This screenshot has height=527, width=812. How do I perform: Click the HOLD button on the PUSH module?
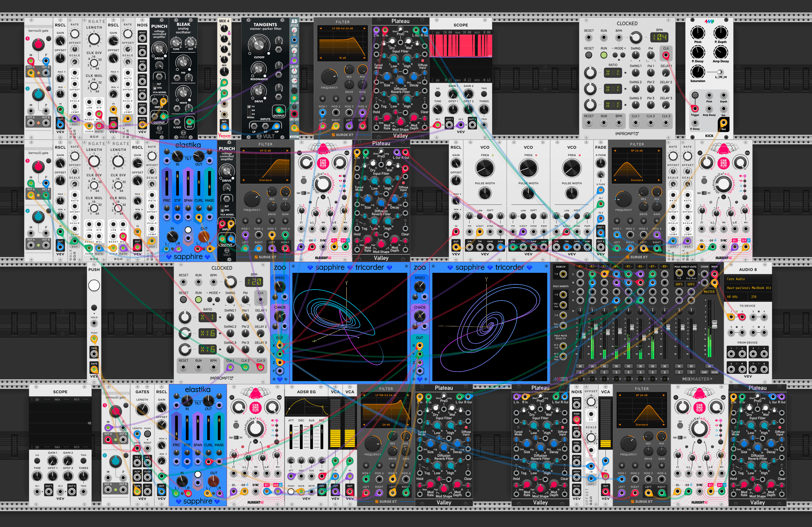94,307
